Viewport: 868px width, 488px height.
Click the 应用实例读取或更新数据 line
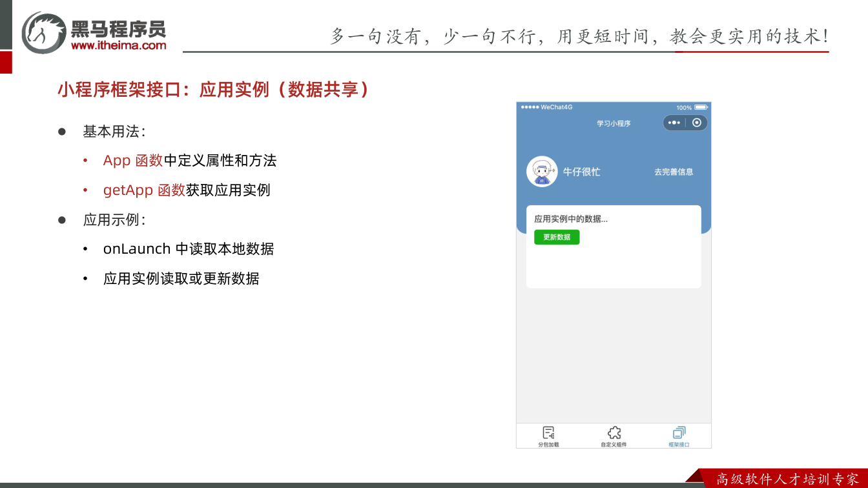pyautogui.click(x=181, y=279)
